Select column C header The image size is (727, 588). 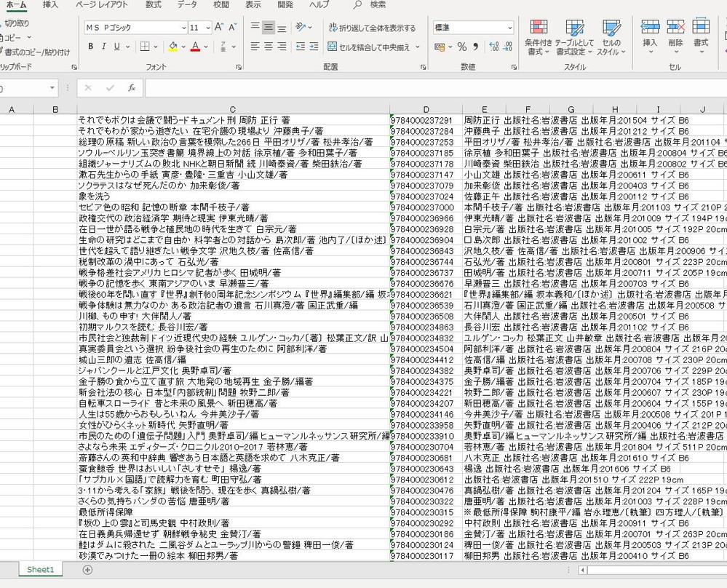coord(233,109)
